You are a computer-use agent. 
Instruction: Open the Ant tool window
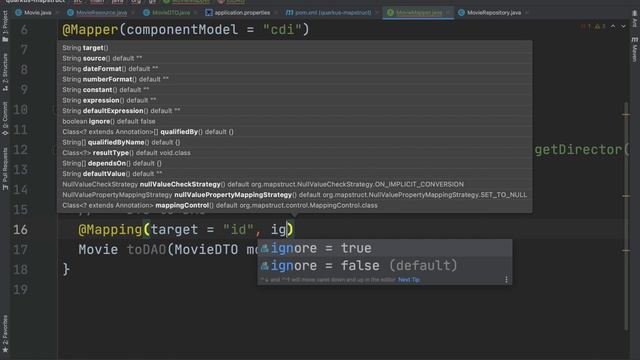pos(634,18)
